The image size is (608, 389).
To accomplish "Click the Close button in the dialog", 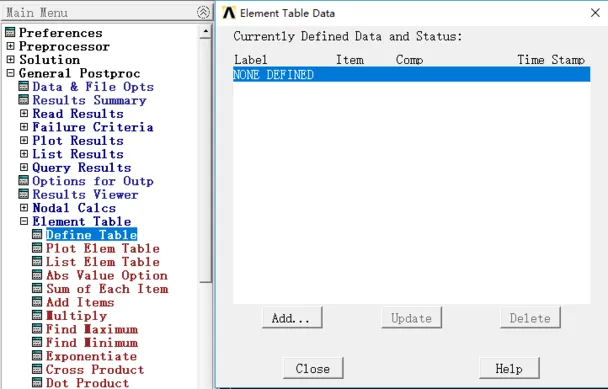I will (x=313, y=368).
